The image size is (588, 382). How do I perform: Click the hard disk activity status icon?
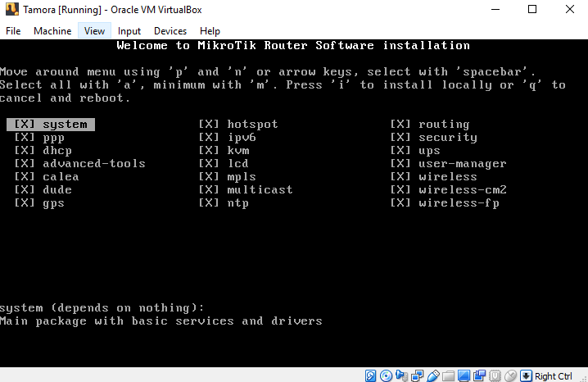click(x=370, y=375)
